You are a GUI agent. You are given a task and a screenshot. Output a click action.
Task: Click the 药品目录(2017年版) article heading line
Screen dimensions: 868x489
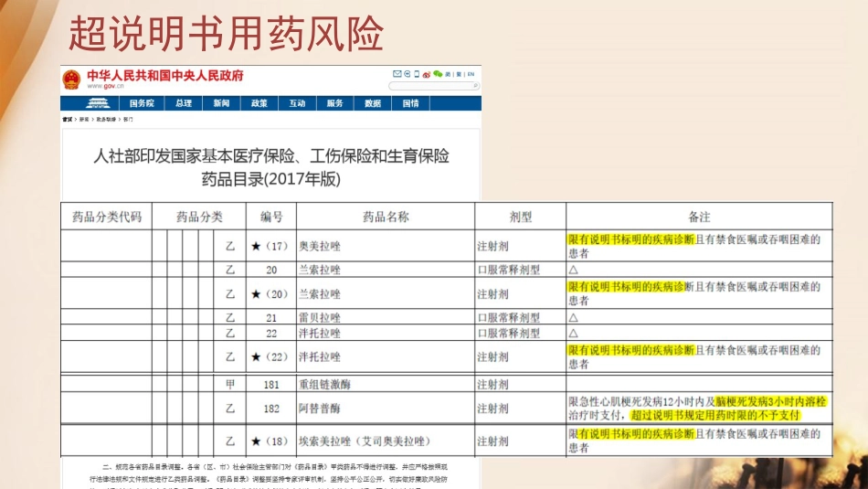coord(271,179)
